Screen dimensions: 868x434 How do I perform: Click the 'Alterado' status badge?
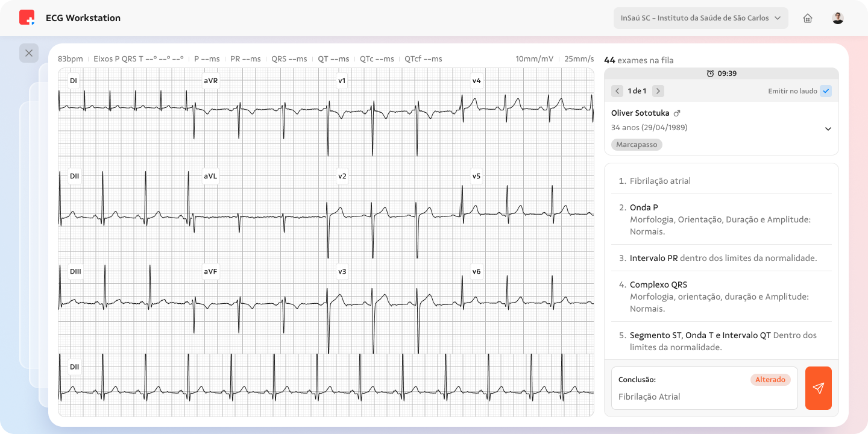770,380
